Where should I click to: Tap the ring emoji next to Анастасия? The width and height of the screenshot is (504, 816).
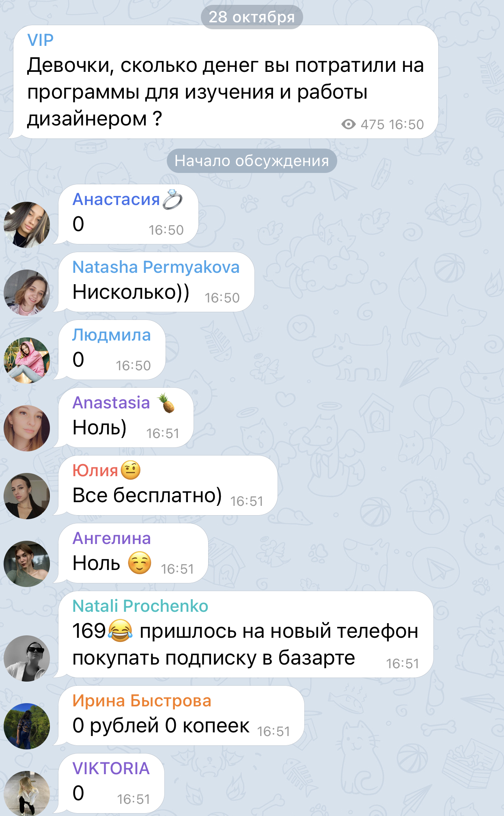(172, 199)
